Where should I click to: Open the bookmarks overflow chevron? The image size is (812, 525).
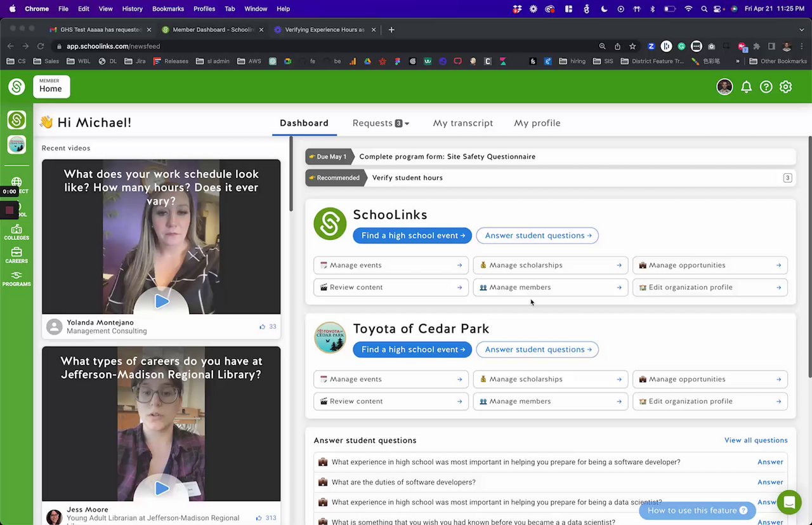point(737,62)
